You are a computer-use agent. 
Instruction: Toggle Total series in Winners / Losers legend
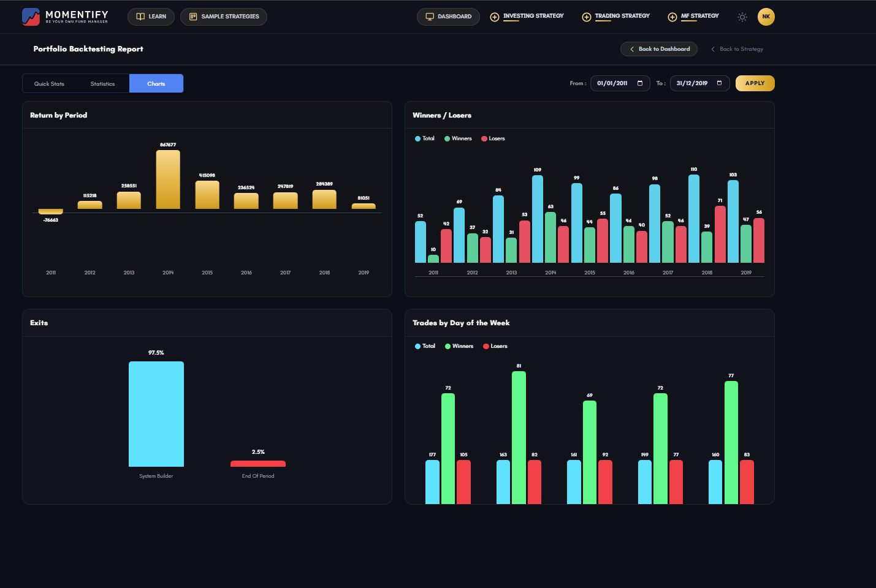[x=425, y=138]
